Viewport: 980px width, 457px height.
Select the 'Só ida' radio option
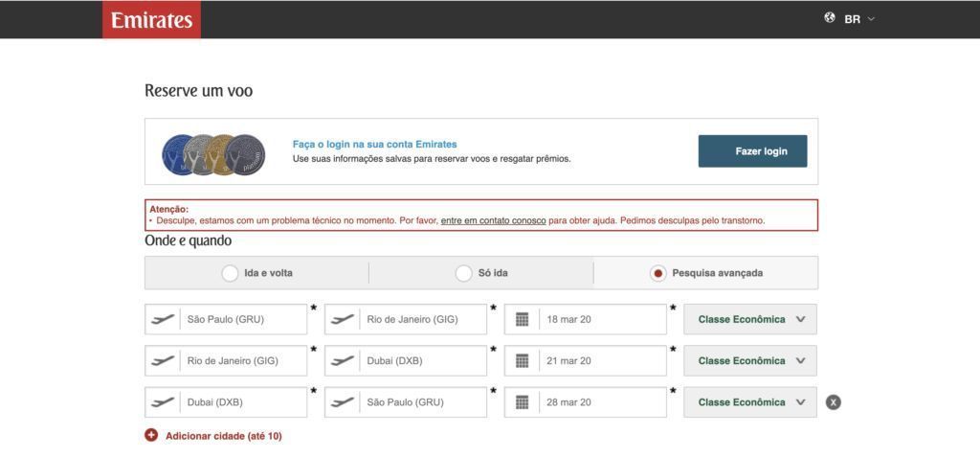[464, 274]
